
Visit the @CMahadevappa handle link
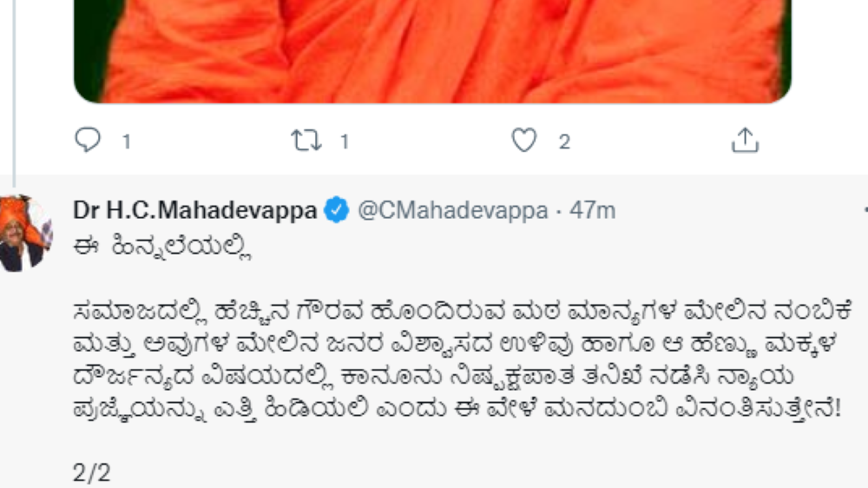[453, 210]
